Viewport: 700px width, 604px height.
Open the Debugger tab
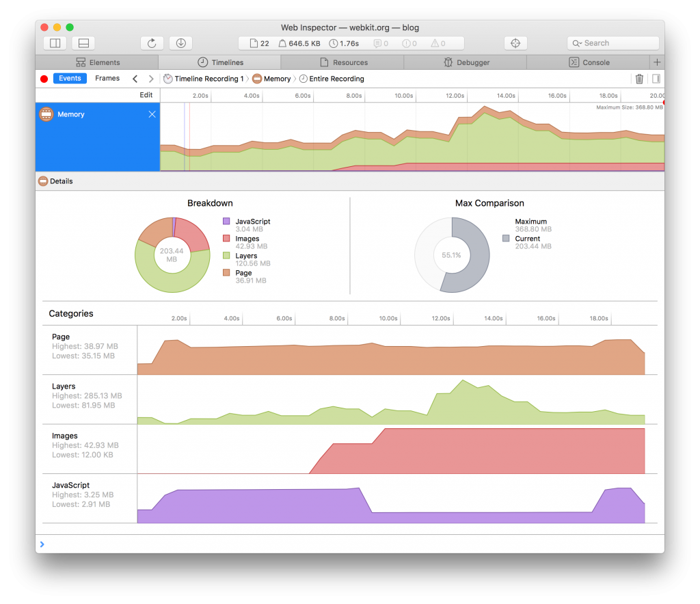[466, 62]
